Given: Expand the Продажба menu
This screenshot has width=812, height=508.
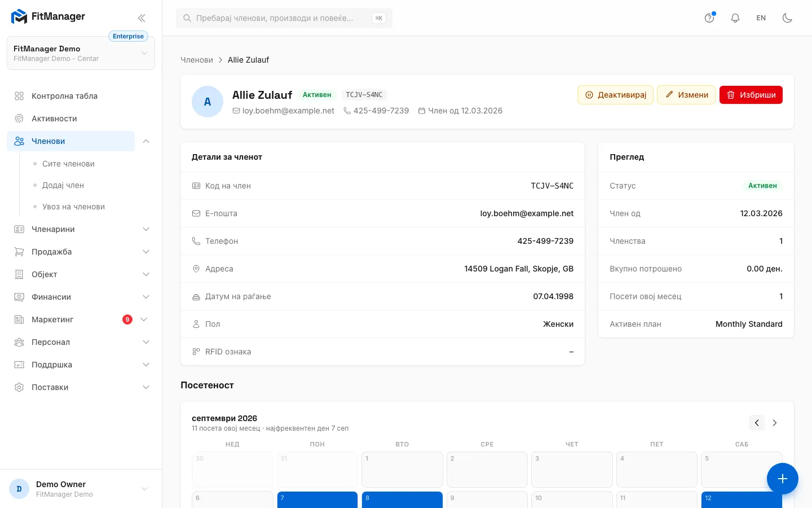Looking at the screenshot, I should pos(81,252).
